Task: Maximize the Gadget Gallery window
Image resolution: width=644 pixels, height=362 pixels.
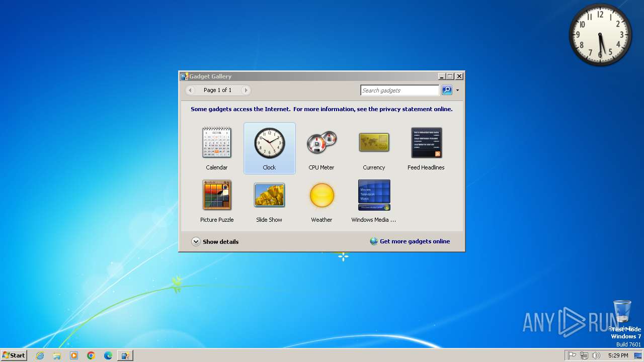Action: point(450,76)
